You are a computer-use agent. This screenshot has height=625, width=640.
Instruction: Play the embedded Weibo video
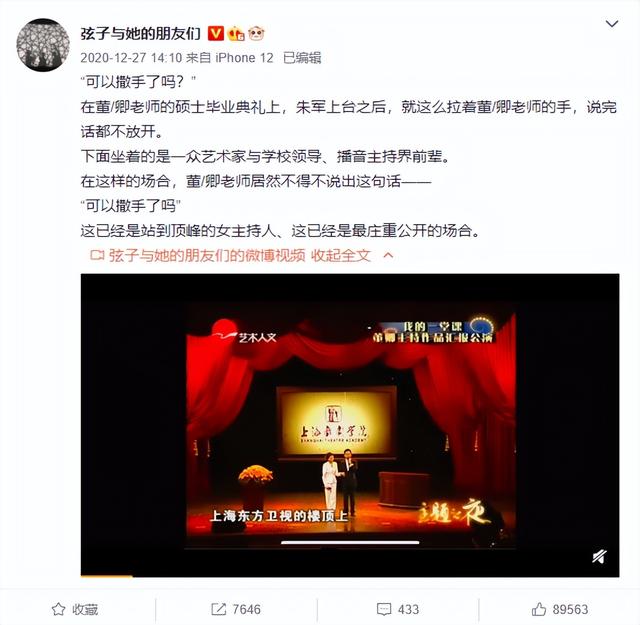point(350,425)
